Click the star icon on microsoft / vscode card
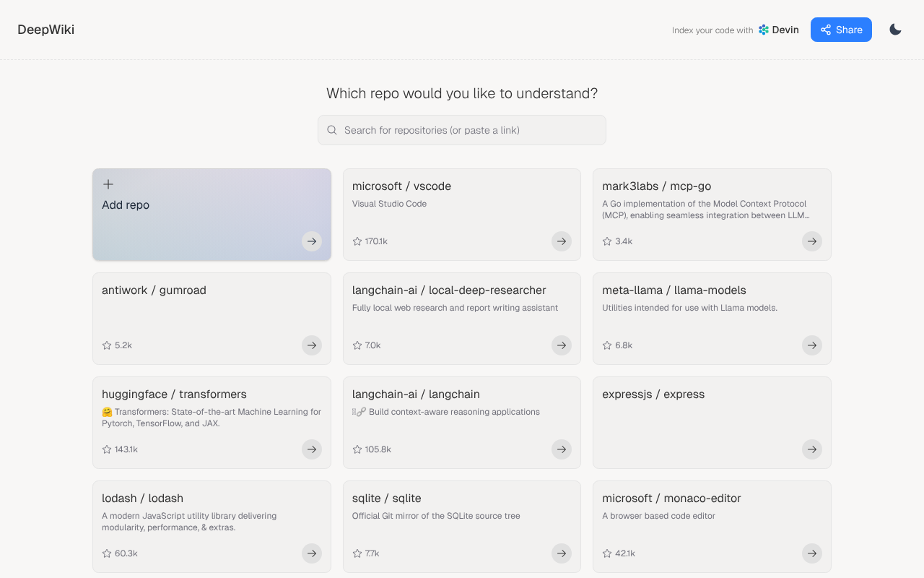Image resolution: width=924 pixels, height=578 pixels. pyautogui.click(x=356, y=241)
